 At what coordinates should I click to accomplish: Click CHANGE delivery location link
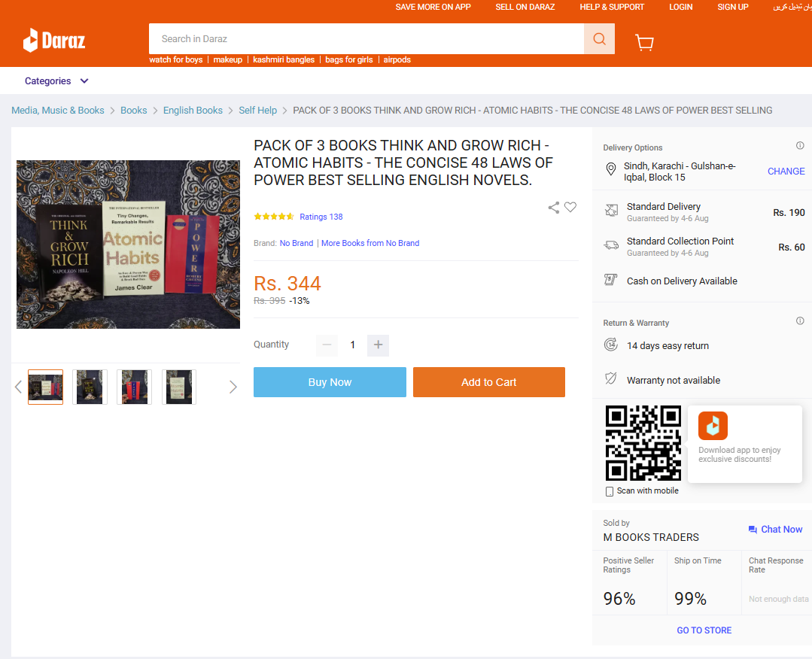coord(786,172)
